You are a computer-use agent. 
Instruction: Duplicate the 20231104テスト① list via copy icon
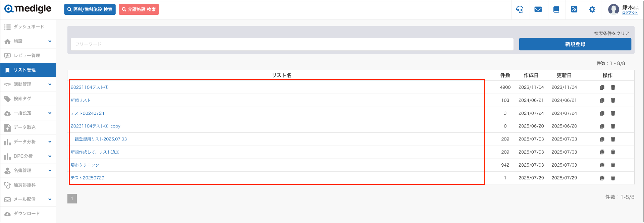pos(602,88)
